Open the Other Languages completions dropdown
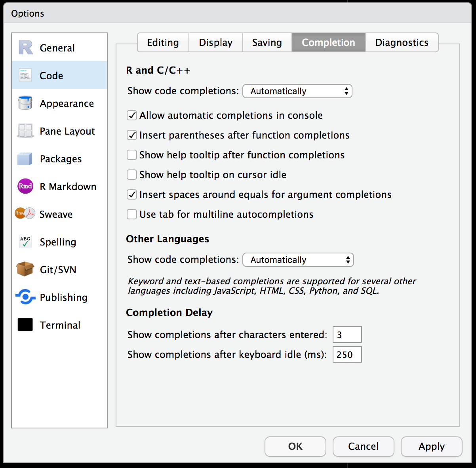The height and width of the screenshot is (468, 476). (298, 260)
